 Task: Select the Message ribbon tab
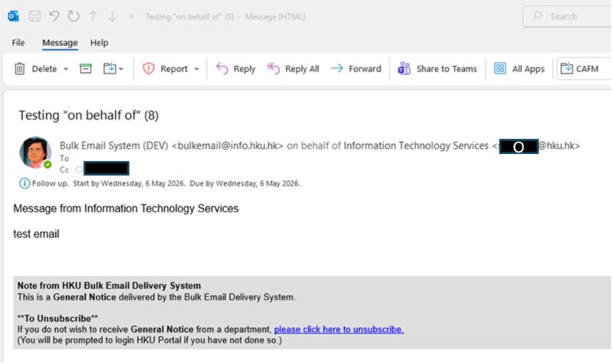click(60, 43)
